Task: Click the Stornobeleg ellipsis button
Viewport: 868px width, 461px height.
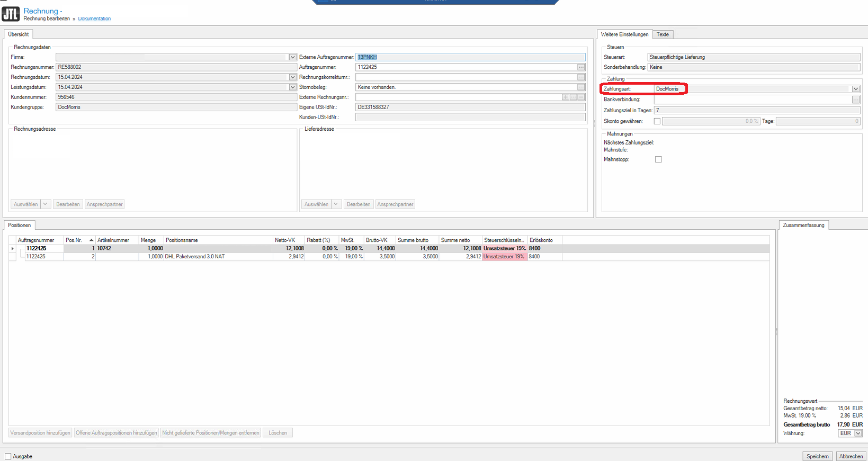Action: click(581, 87)
